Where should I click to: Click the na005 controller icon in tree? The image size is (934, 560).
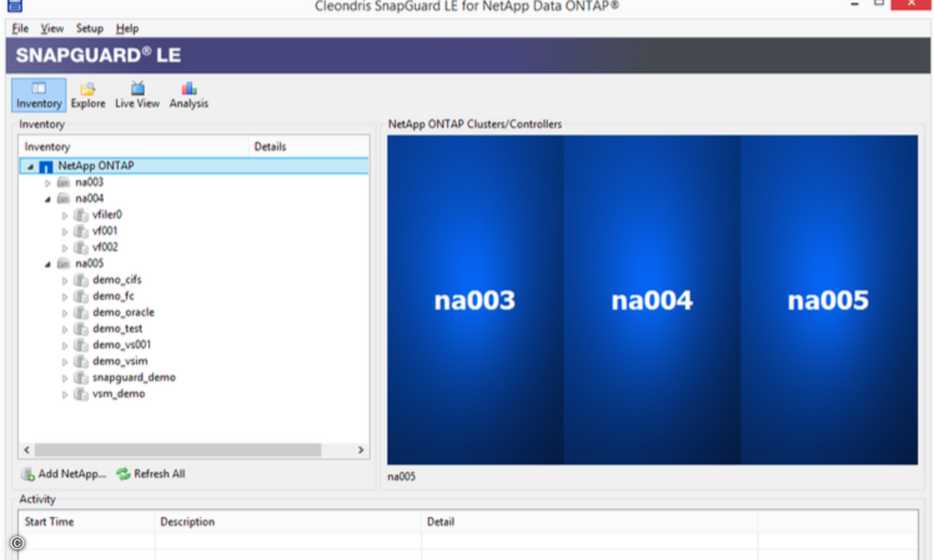(63, 264)
